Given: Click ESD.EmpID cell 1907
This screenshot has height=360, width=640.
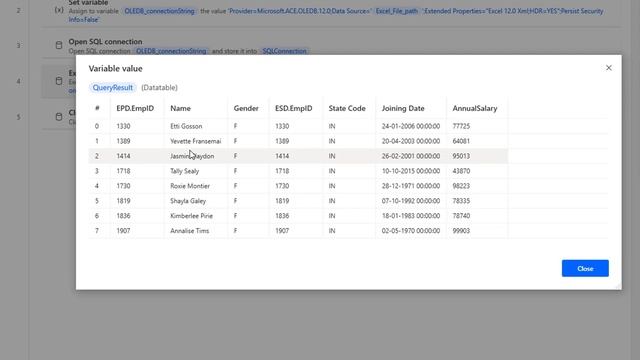Looking at the screenshot, I should click(282, 231).
